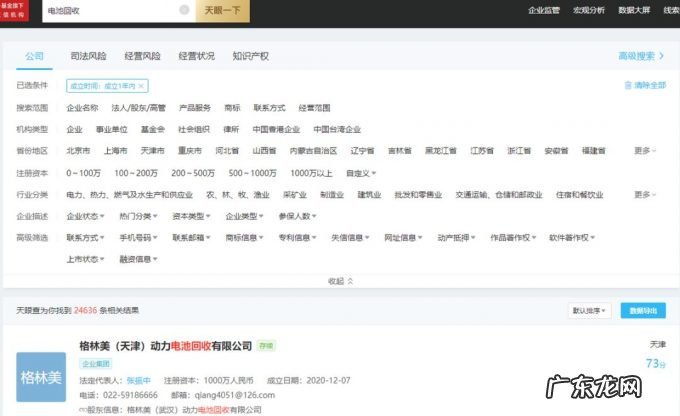
Task: Click the 数据导出 button
Action: pos(643,311)
